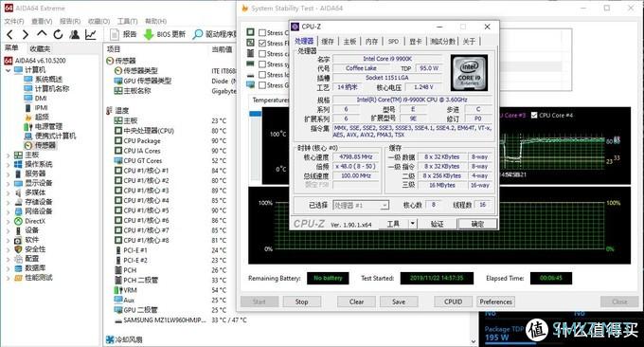This screenshot has height=347, width=644.
Task: Expand the 网络设备 tree node
Action: point(8,211)
